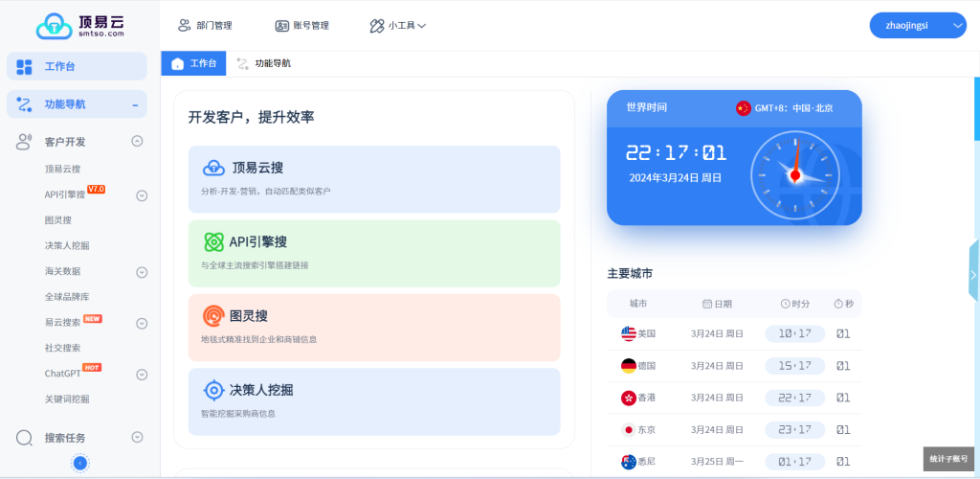Open 全球品牌库 in the sidebar

[x=67, y=297]
